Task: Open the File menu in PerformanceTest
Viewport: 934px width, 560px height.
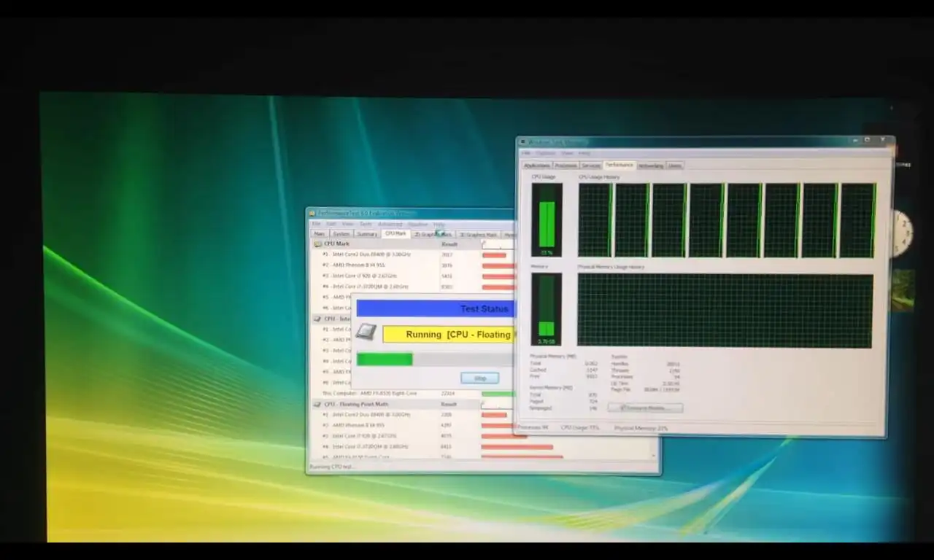Action: point(316,224)
